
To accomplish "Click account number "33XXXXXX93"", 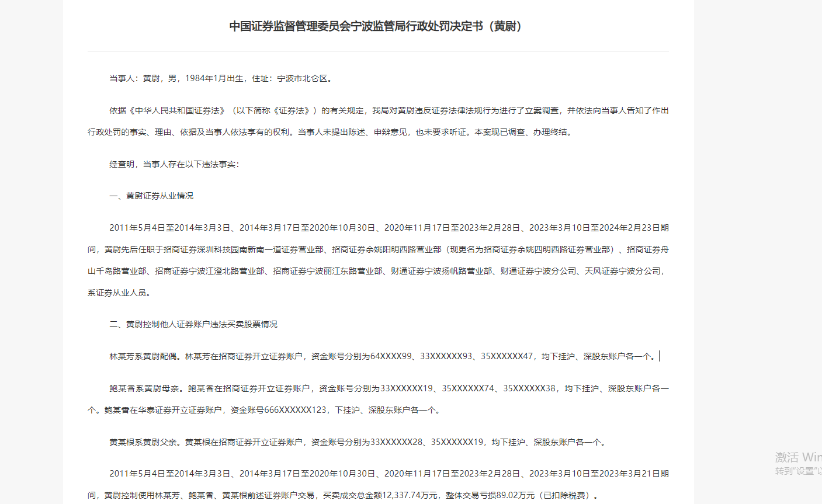I will (x=446, y=356).
